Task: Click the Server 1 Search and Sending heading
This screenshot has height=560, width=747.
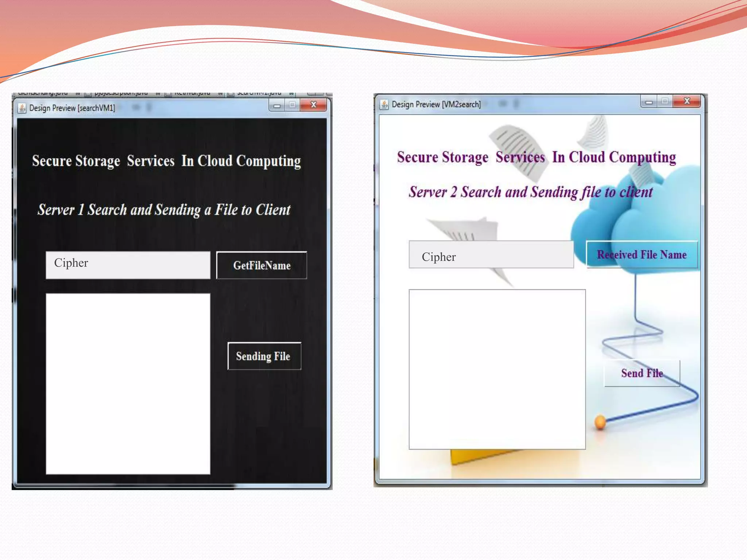Action: pyautogui.click(x=164, y=210)
